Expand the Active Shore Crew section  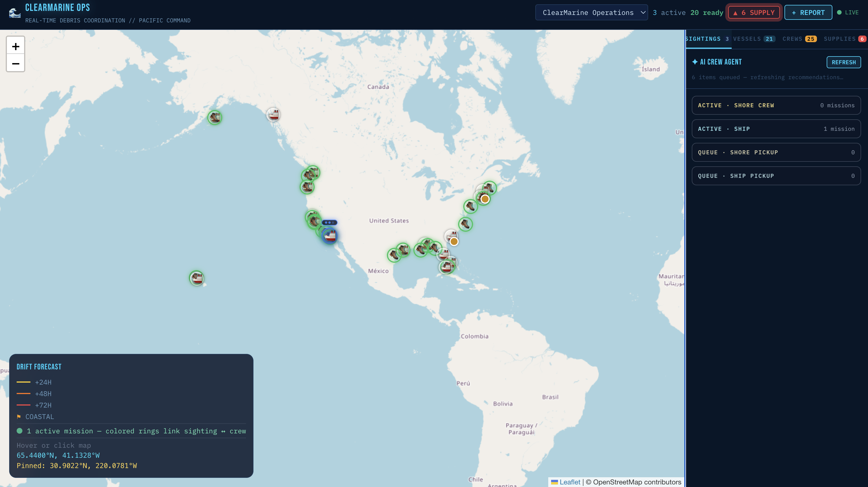[776, 106]
